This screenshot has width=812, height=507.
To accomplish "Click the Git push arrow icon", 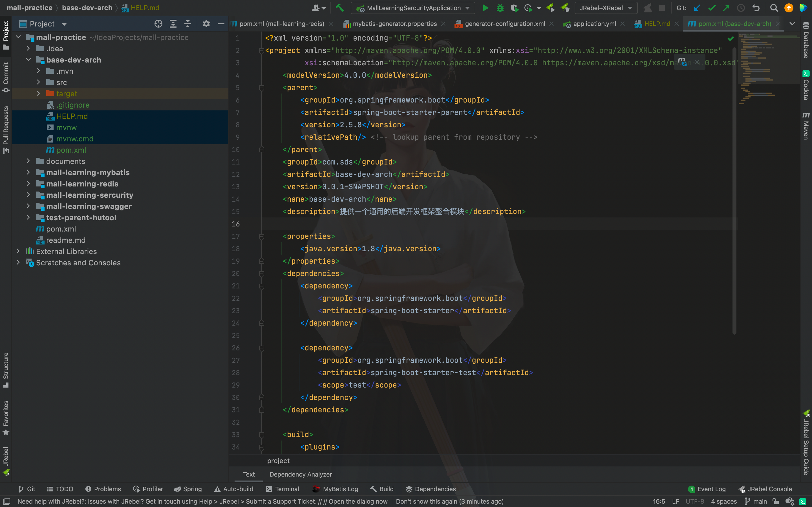I will [726, 8].
